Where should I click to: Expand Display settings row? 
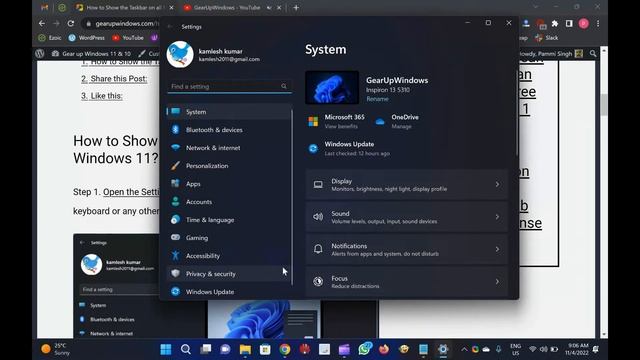tap(407, 184)
